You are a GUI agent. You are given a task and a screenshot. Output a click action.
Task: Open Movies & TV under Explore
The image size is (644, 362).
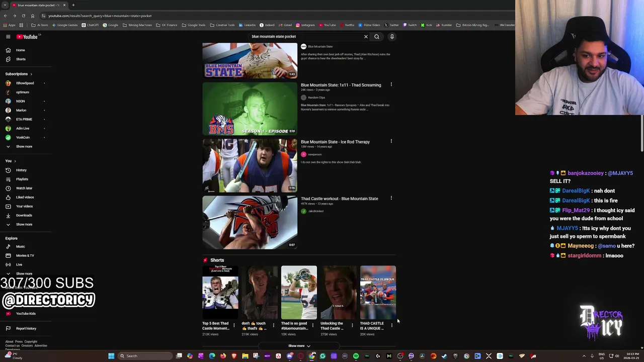point(25,255)
